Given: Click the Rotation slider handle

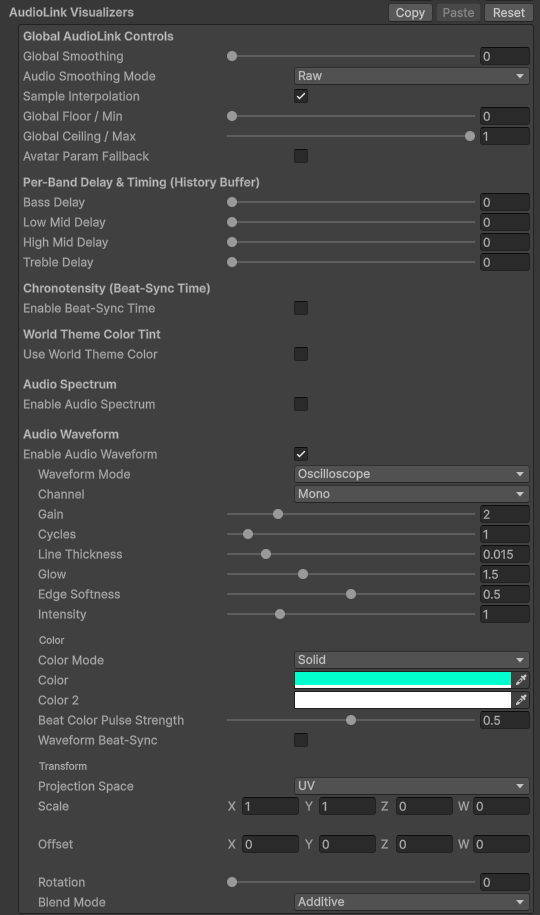Looking at the screenshot, I should tap(232, 882).
